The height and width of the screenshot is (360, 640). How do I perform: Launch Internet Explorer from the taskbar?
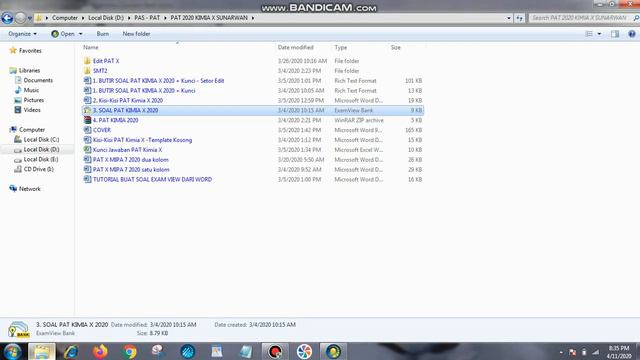[x=71, y=351]
